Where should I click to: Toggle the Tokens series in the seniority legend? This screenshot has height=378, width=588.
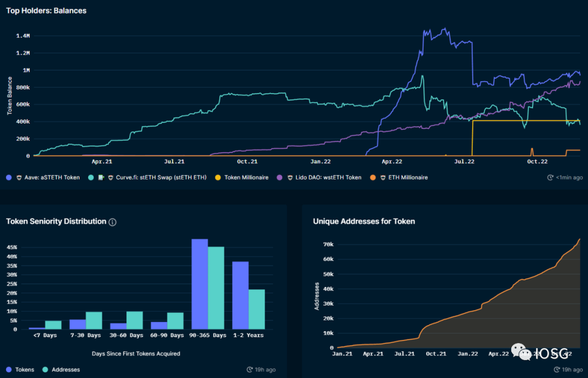20,370
